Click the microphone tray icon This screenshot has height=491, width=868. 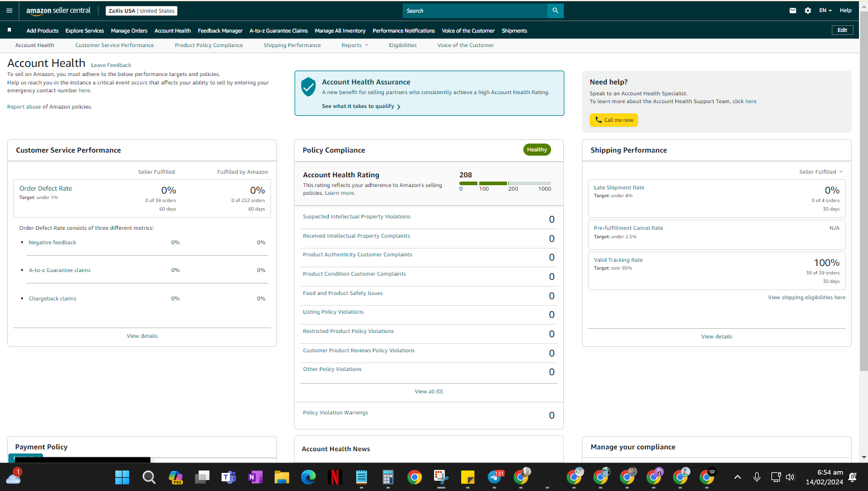click(x=756, y=477)
